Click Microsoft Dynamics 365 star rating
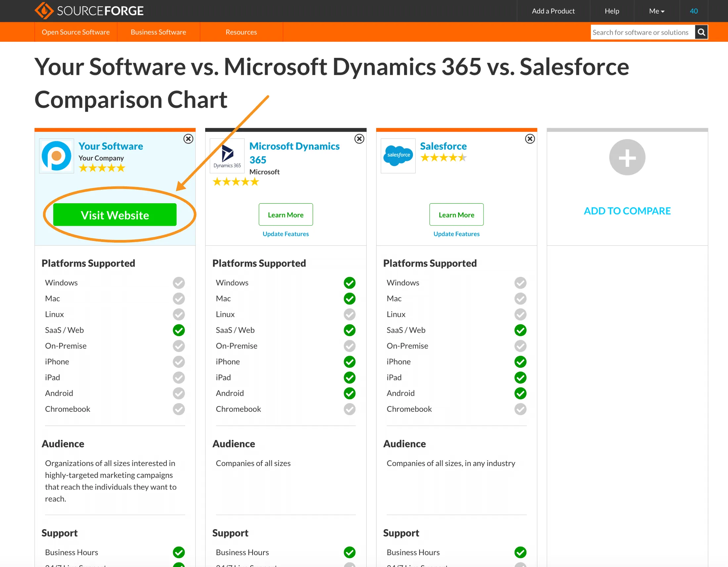 pos(236,182)
